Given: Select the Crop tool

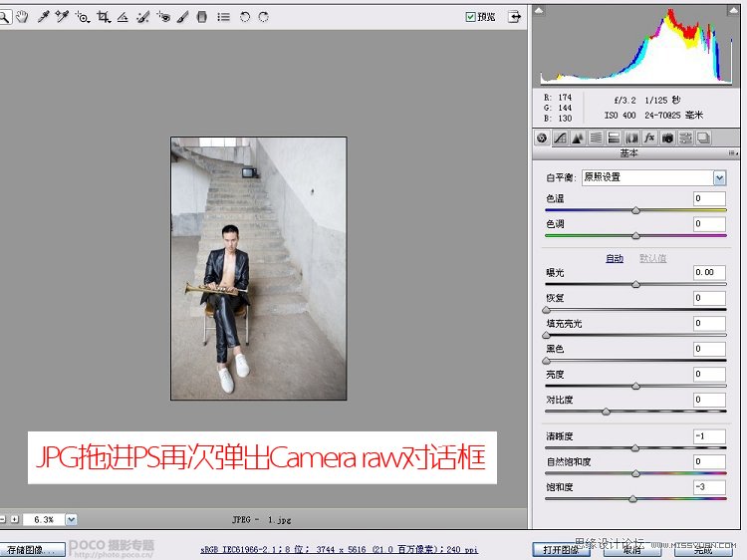Looking at the screenshot, I should (x=103, y=17).
